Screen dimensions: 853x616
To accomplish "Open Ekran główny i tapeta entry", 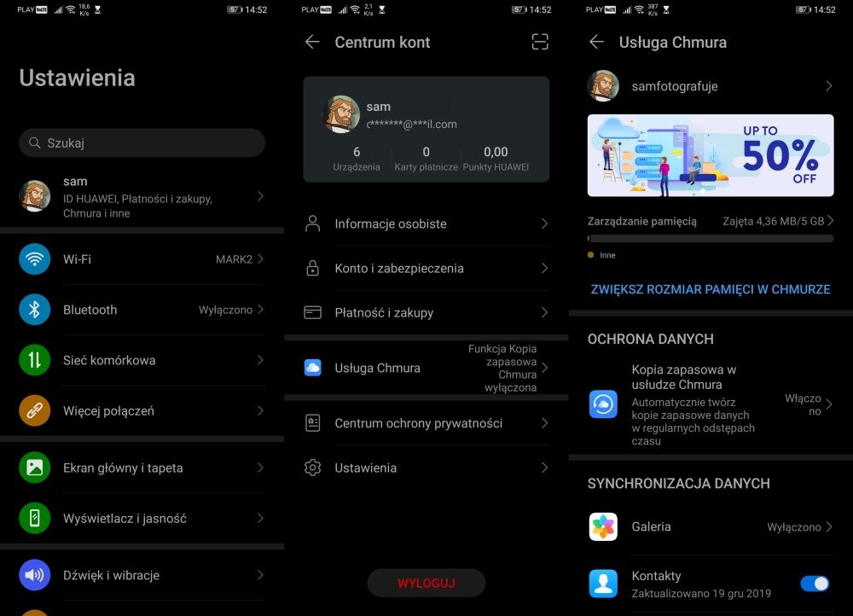I will pos(142,468).
